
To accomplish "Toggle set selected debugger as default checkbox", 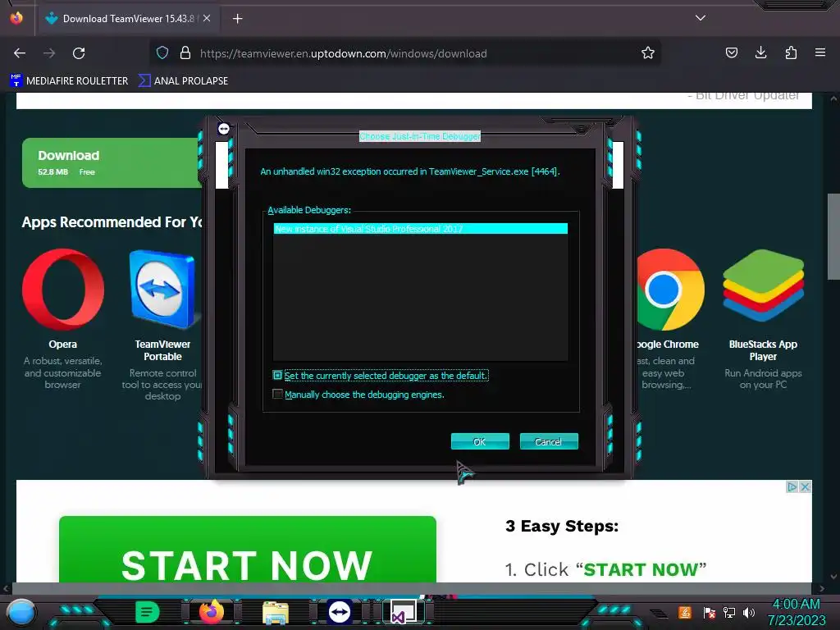I will [x=277, y=376].
